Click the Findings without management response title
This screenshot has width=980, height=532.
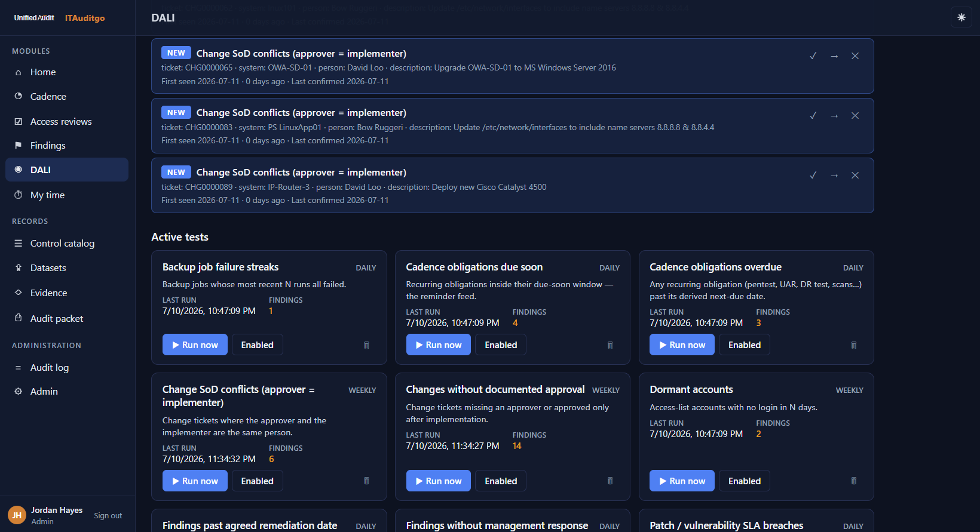pos(497,525)
